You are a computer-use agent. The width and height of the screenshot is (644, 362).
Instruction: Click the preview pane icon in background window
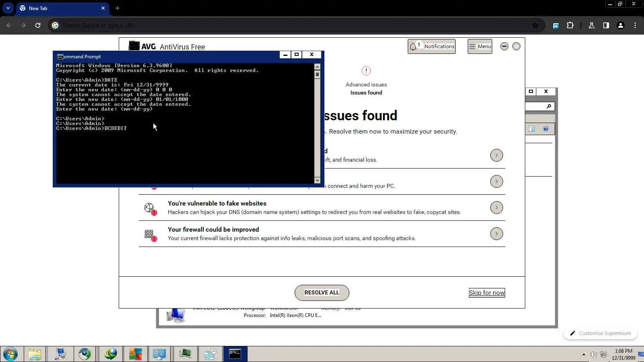click(x=531, y=129)
